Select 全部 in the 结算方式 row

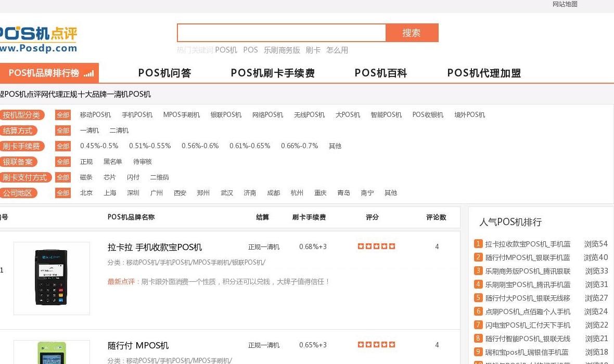click(x=63, y=131)
